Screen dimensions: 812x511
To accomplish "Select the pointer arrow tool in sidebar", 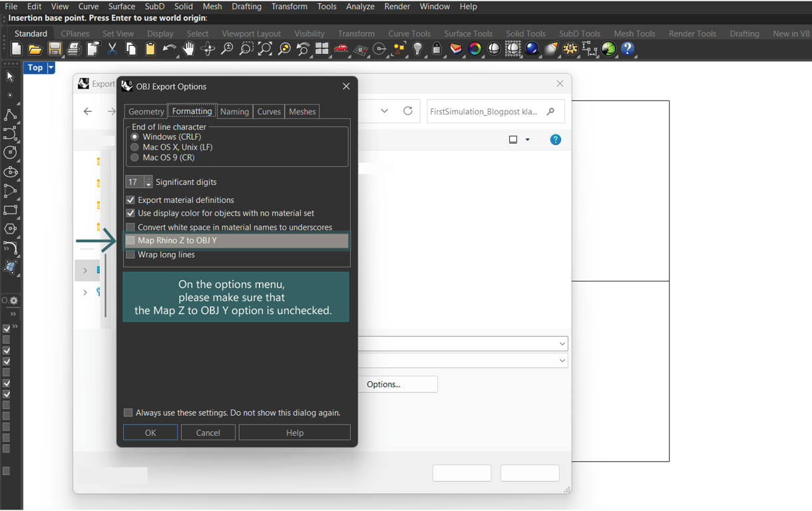I will click(10, 77).
